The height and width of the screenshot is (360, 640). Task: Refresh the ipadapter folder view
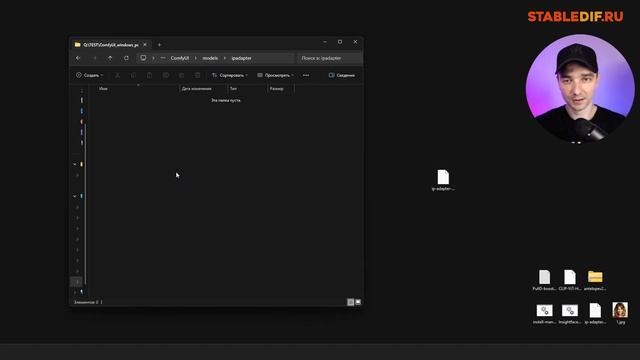click(126, 58)
